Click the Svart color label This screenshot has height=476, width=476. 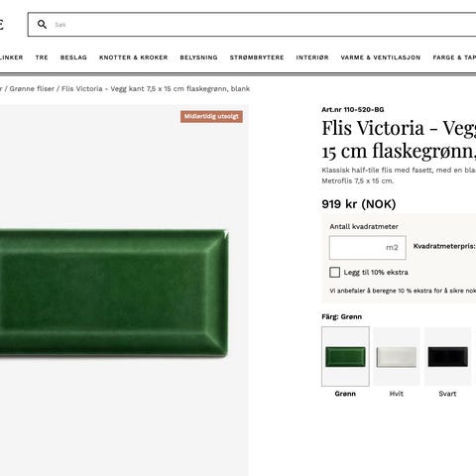pos(447,394)
